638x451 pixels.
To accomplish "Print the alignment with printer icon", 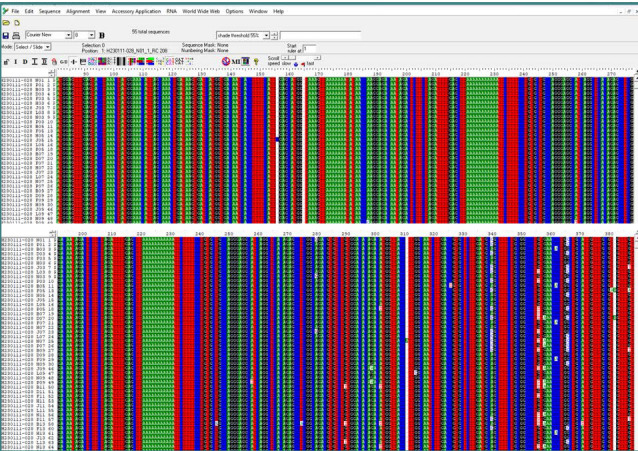I will [x=16, y=36].
